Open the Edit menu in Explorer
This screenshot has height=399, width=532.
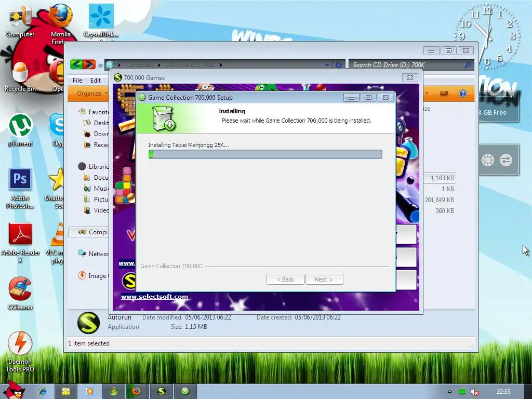point(96,81)
